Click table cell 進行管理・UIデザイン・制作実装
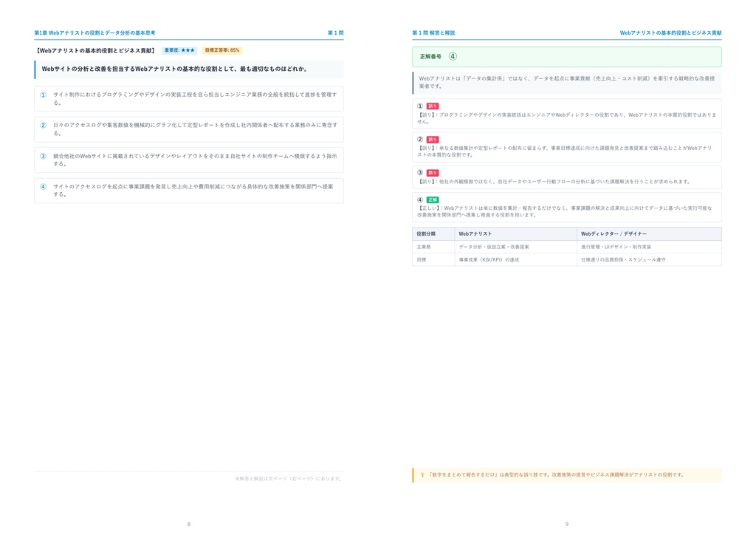 616,247
